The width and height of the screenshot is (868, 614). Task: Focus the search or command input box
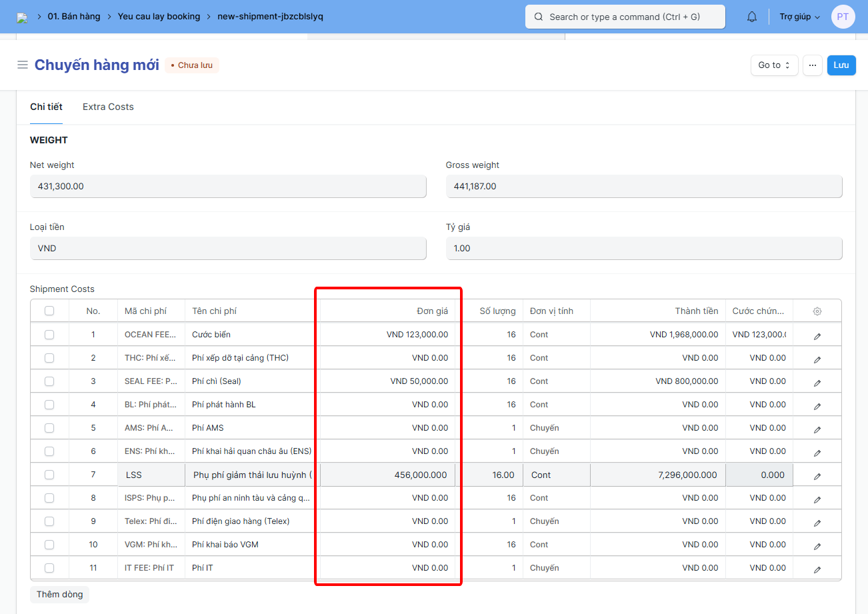625,17
